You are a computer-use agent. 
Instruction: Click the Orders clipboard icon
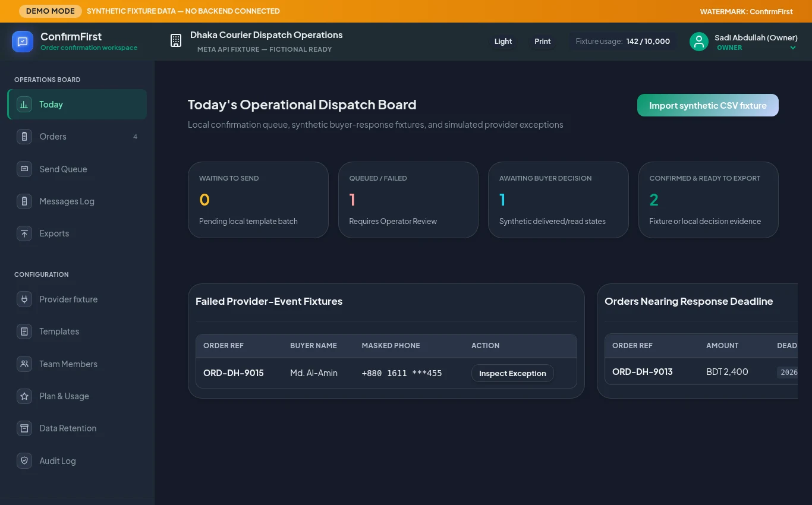pos(24,137)
